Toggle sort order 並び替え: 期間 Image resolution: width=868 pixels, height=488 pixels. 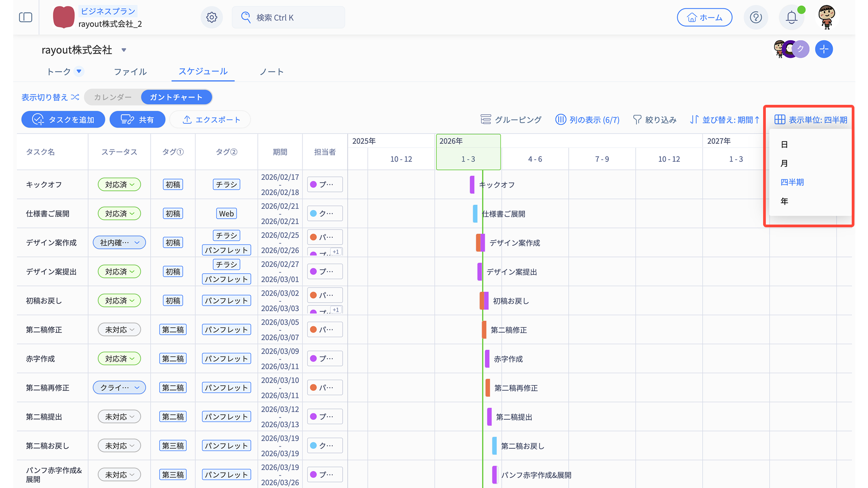[x=725, y=120]
